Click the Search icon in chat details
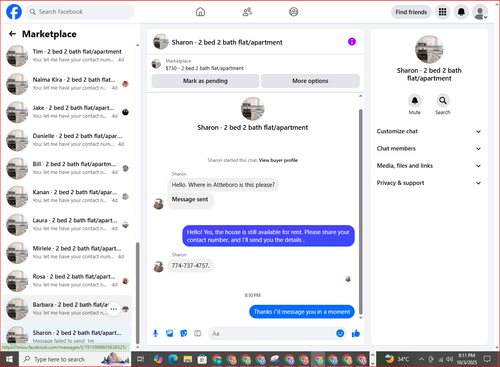 [442, 100]
